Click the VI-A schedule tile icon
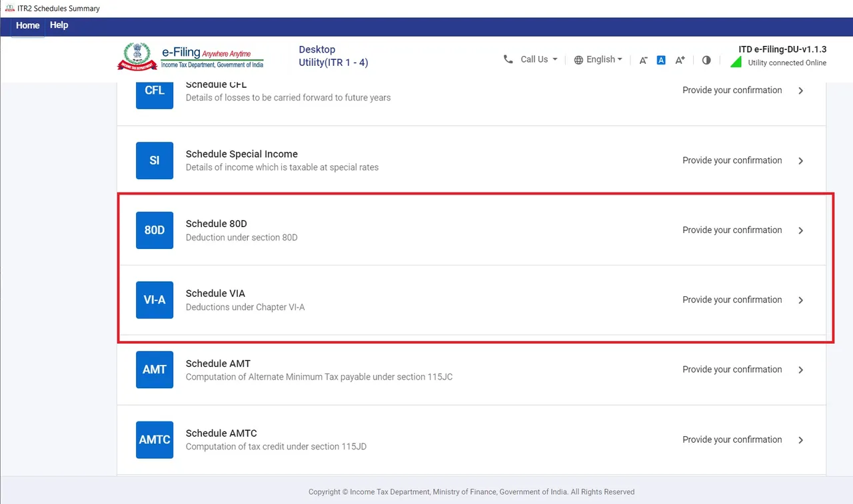The height and width of the screenshot is (504, 853). click(x=155, y=300)
